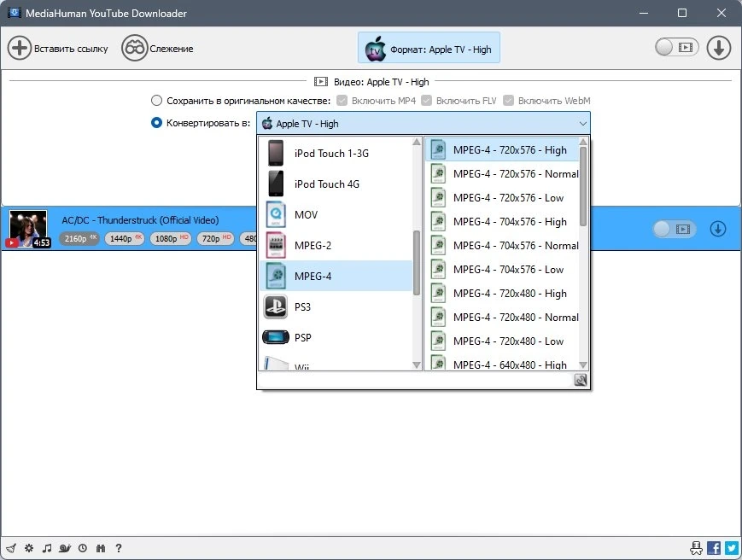Select MPEG-4 - 704x576 - High preset
The width and height of the screenshot is (742, 560).
pyautogui.click(x=502, y=221)
